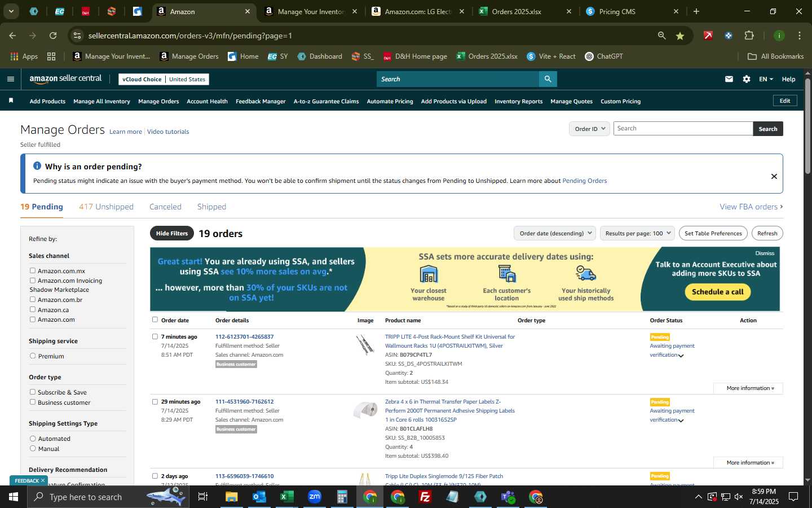Image resolution: width=812 pixels, height=508 pixels.
Task: Open the Chrome profile avatar
Action: [779, 36]
